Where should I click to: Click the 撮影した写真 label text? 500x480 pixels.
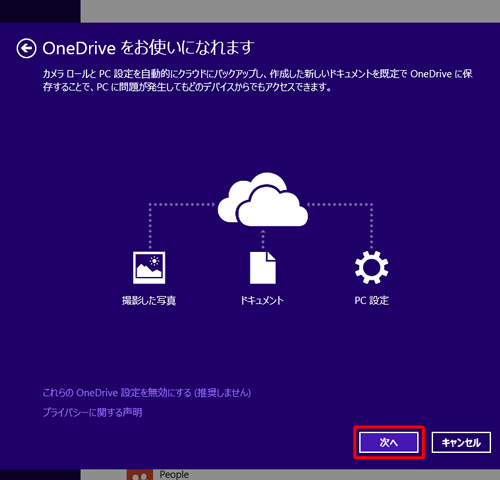pyautogui.click(x=149, y=301)
